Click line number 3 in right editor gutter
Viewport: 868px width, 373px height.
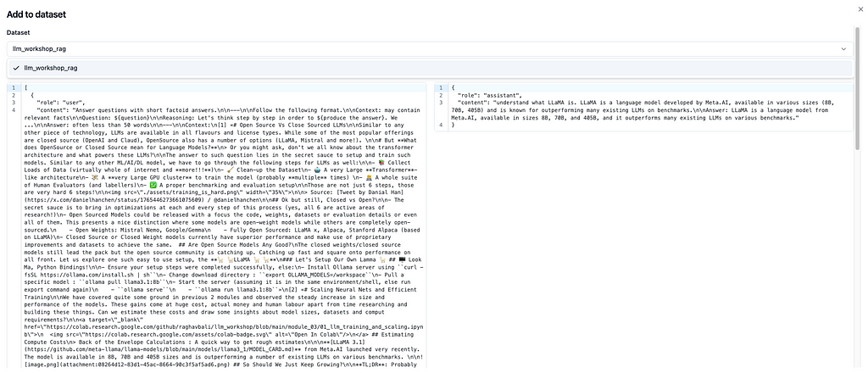tap(440, 103)
